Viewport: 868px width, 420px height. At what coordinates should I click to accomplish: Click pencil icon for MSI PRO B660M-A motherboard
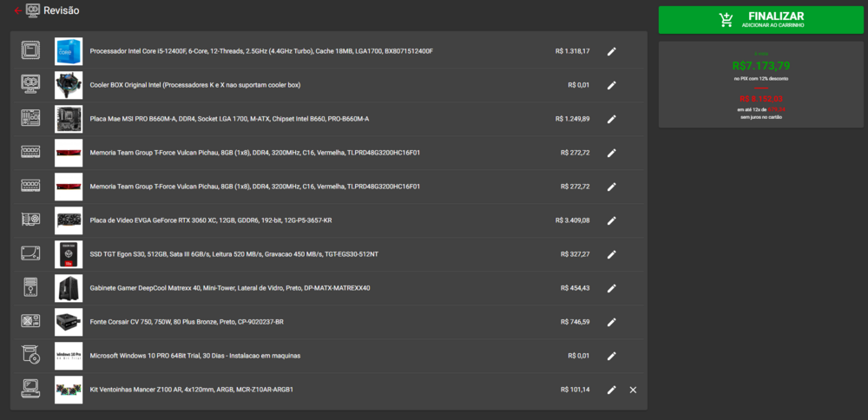coord(611,119)
